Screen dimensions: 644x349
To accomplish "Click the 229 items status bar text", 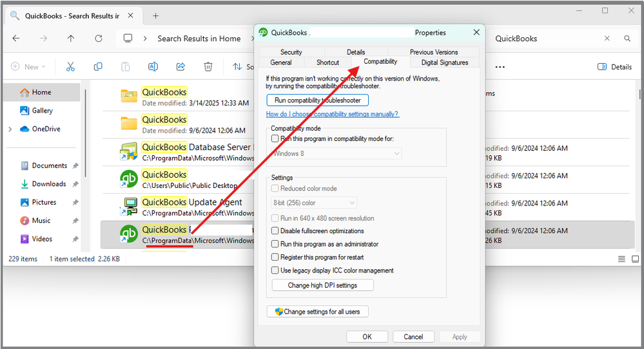I will (23, 259).
